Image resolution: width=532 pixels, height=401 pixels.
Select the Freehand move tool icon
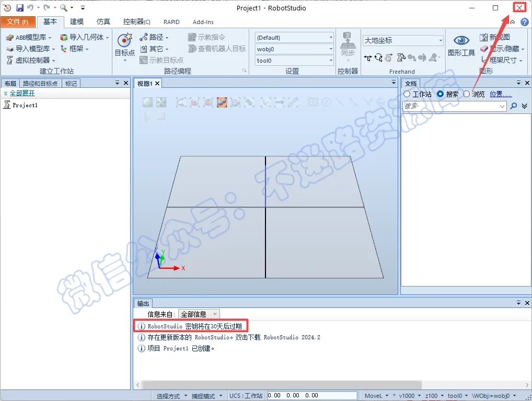click(x=368, y=58)
